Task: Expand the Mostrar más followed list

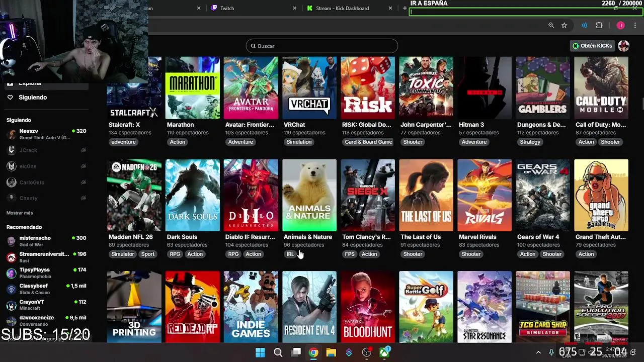Action: pos(20,213)
